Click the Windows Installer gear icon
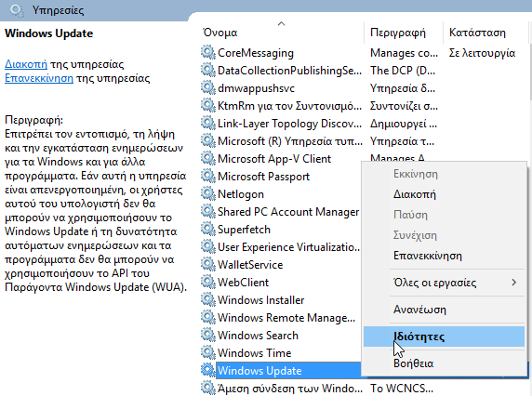 pos(208,299)
